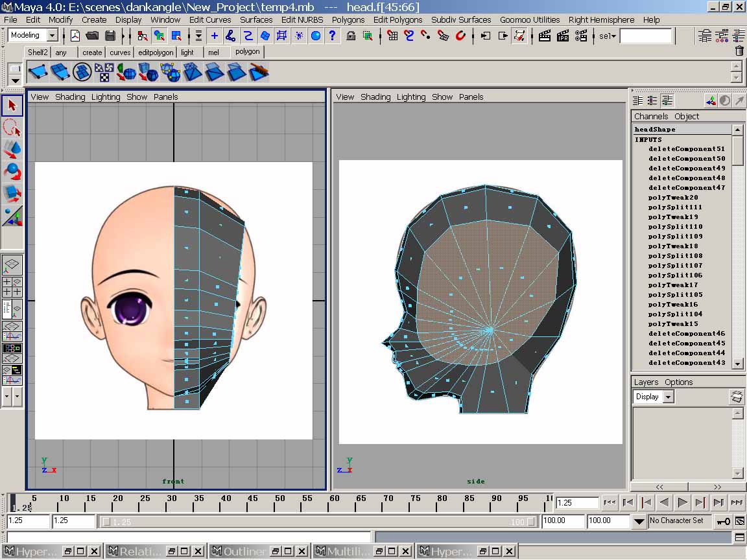This screenshot has height=560, width=747.
Task: Open the Edit Polygons menu
Action: 397,19
